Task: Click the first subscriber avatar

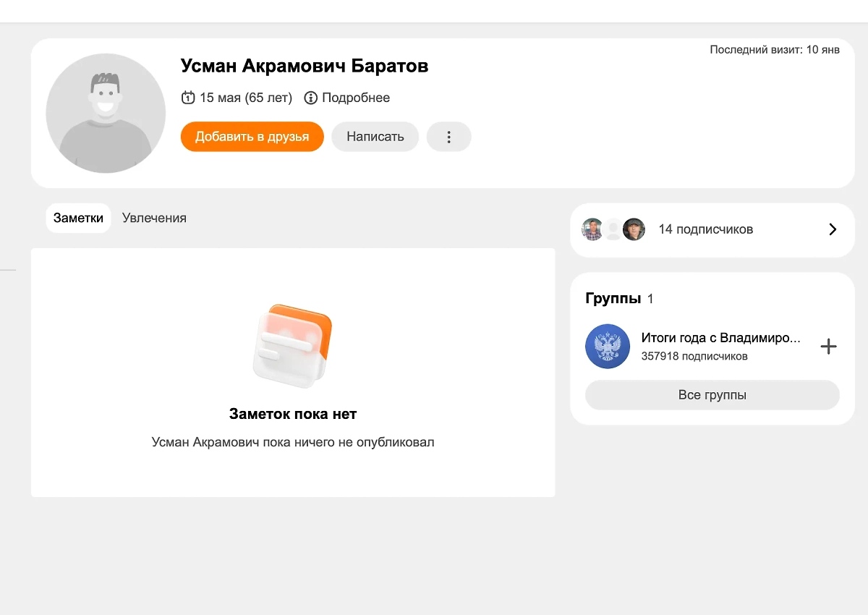Action: pyautogui.click(x=592, y=229)
